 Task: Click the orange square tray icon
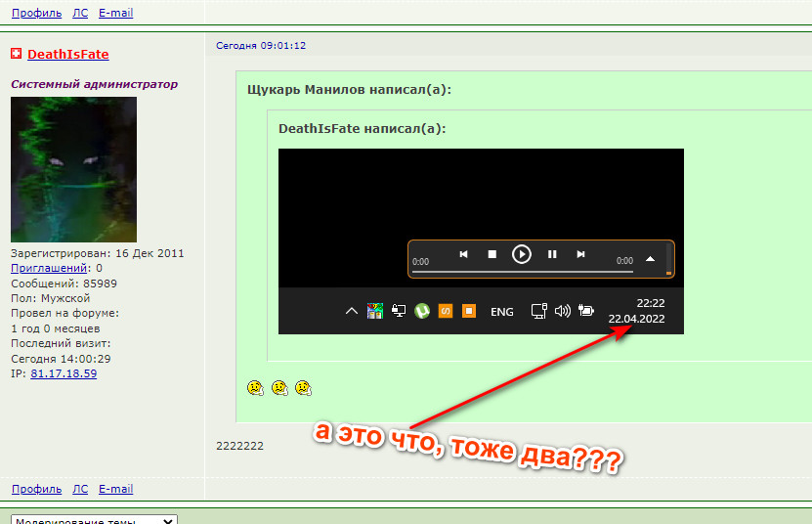469,311
